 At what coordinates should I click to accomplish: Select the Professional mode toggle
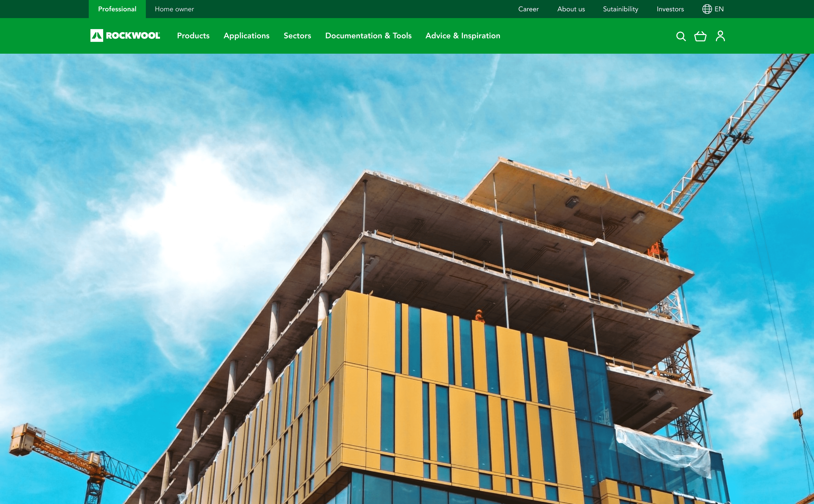pyautogui.click(x=117, y=9)
